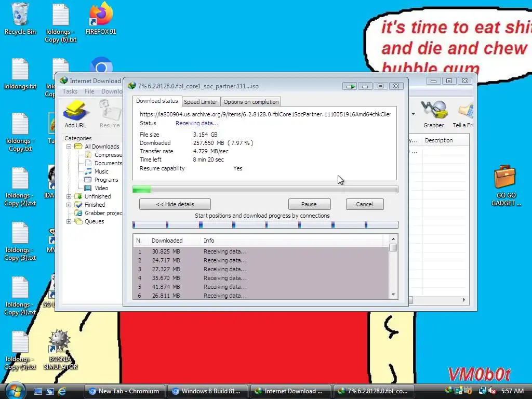
Task: Open the Options on completion tab
Action: click(x=251, y=102)
